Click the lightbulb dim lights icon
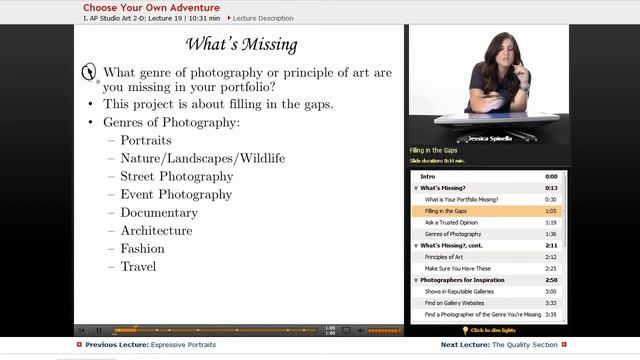Screen dimensions: 640x360 (x=465, y=330)
